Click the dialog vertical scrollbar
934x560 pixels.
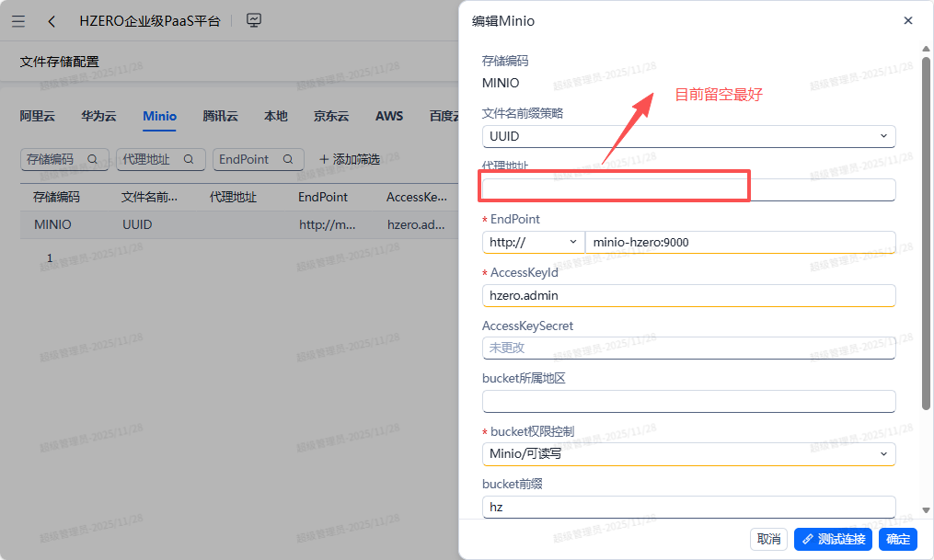click(926, 230)
